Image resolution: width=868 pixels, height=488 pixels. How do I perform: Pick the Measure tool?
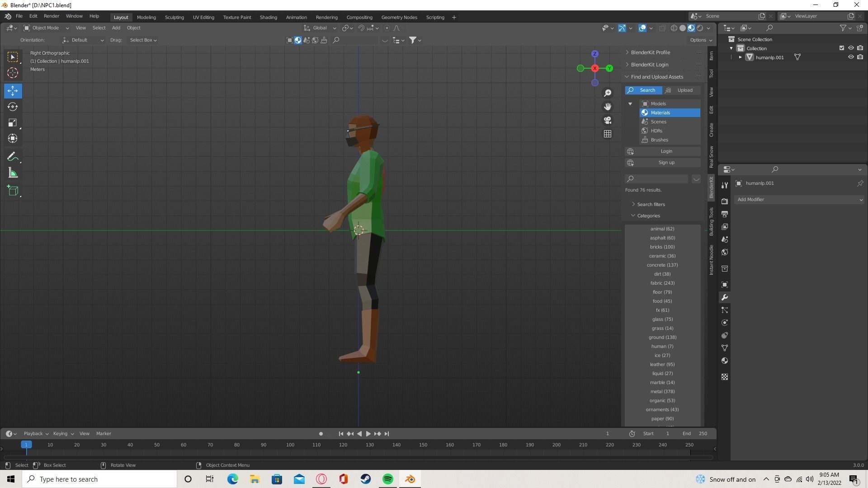13,173
